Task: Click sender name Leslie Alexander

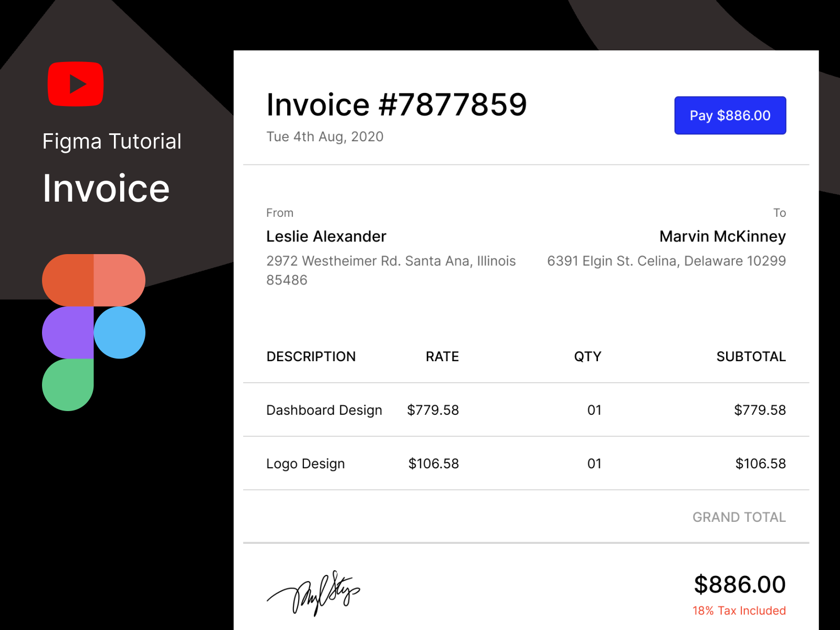Action: point(326,236)
